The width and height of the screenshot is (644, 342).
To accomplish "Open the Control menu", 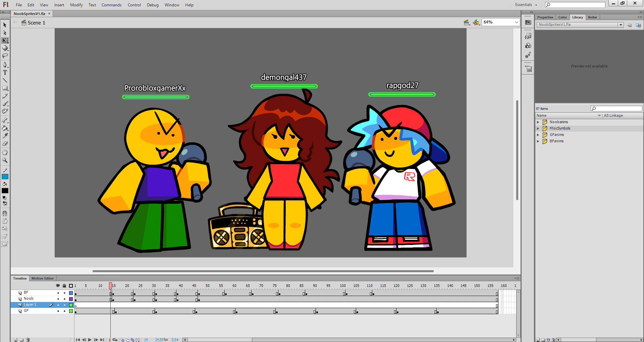I will coord(134,5).
